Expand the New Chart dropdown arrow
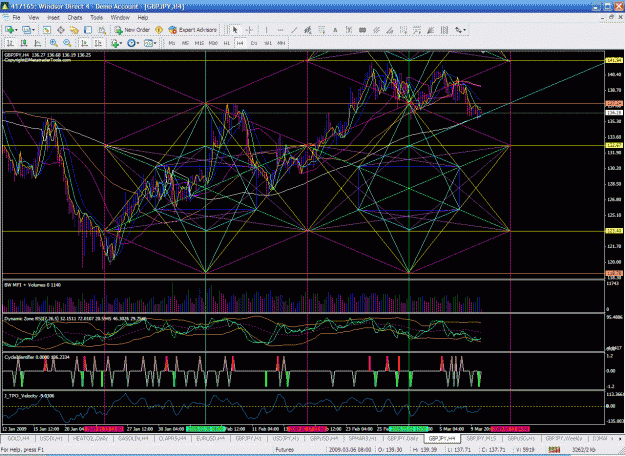 [x=16, y=30]
